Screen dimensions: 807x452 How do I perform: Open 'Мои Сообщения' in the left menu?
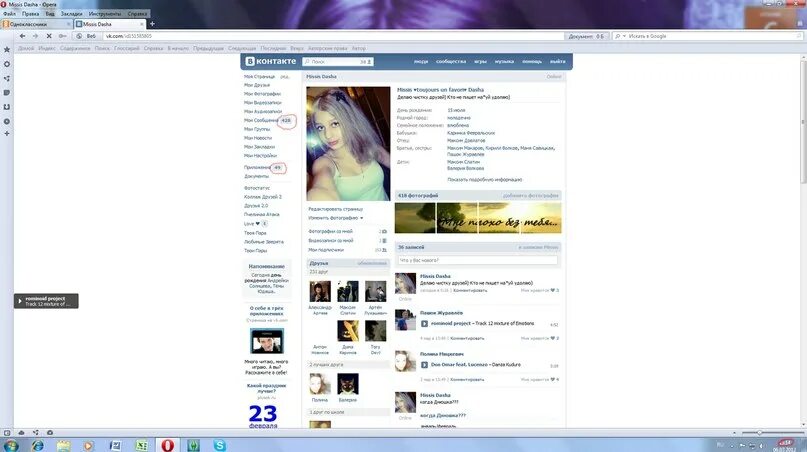pyautogui.click(x=261, y=120)
